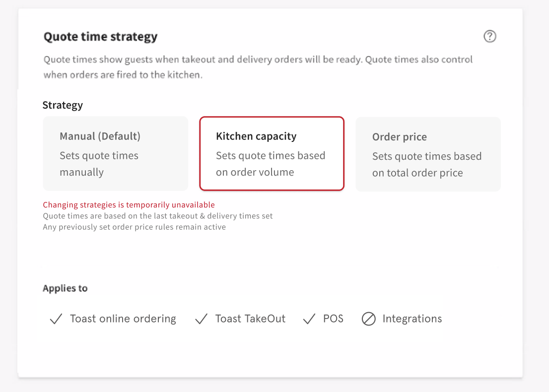Click the checkmark beside Toast TakeOut
This screenshot has width=549, height=392.
pyautogui.click(x=201, y=319)
